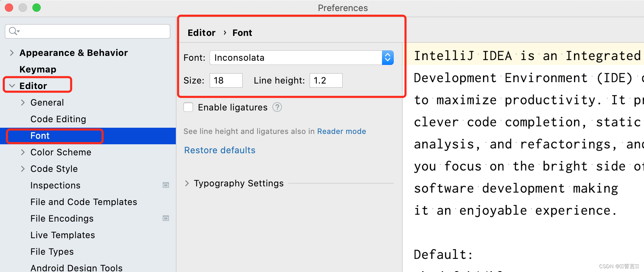Click inside the settings search field
Viewport: 644px width, 272px height.
88,31
